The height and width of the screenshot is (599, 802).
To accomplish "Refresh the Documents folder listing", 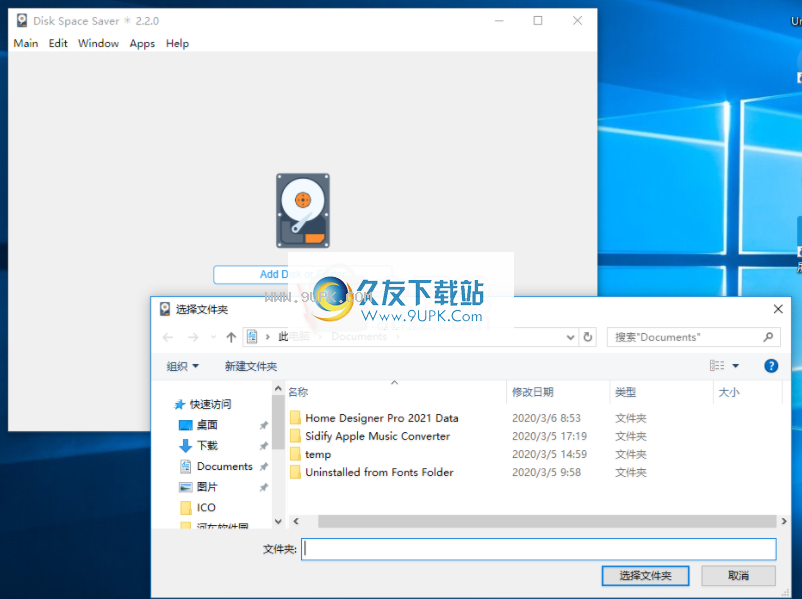I will pyautogui.click(x=588, y=337).
